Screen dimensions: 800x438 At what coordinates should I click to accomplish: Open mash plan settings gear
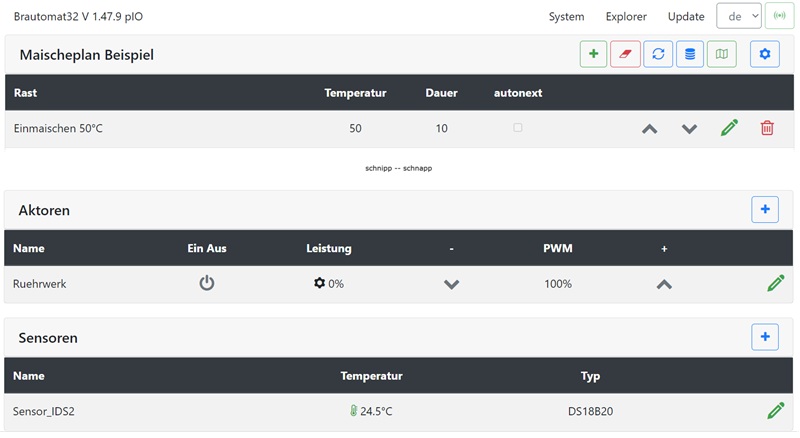(765, 54)
